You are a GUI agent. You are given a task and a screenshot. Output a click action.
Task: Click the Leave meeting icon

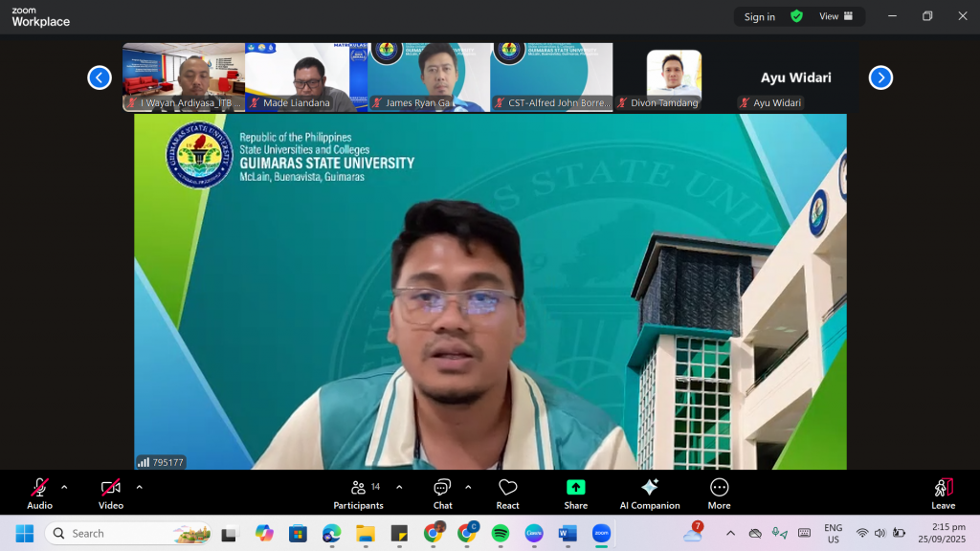click(943, 493)
